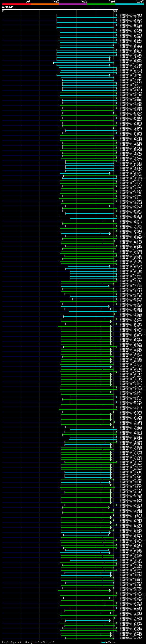The image size is (146, 644).
Task: Click the UniRef100_Q0H702 label
Action: click(131, 173)
